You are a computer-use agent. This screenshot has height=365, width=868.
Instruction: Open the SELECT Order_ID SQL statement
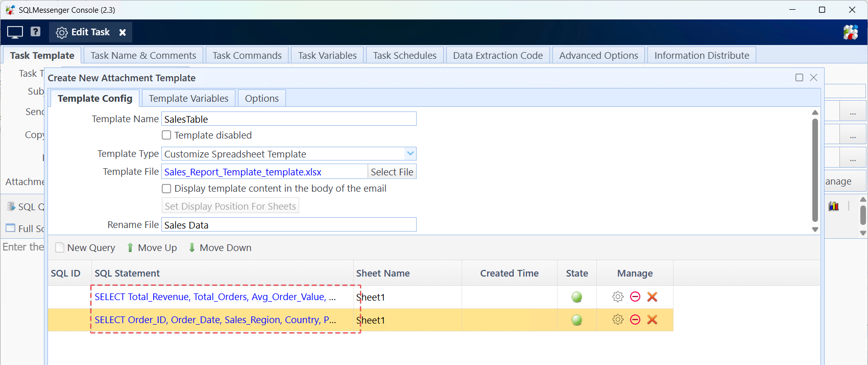(x=215, y=320)
